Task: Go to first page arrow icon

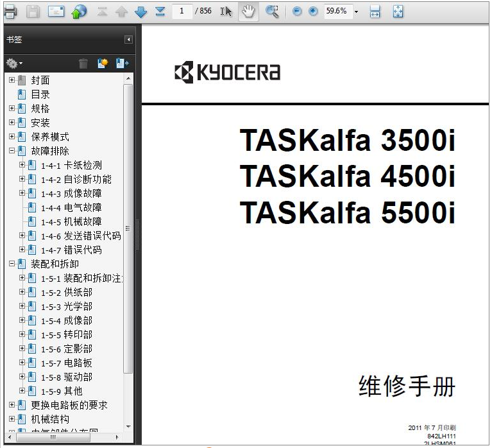Action: coord(102,12)
